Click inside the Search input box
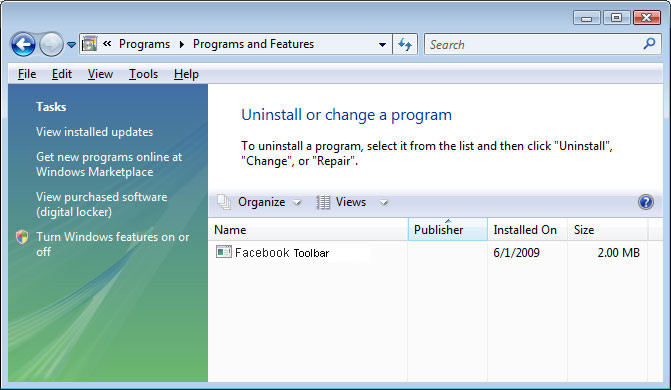The width and height of the screenshot is (671, 390). (x=534, y=45)
